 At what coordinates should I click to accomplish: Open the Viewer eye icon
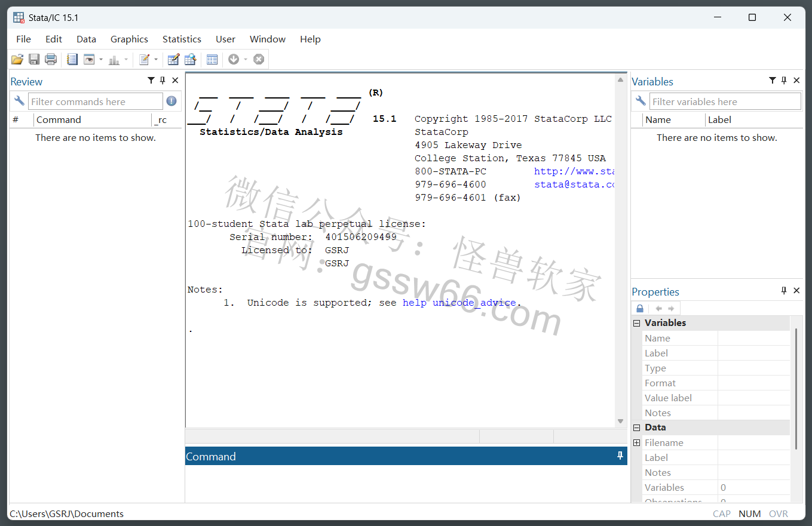coord(89,59)
